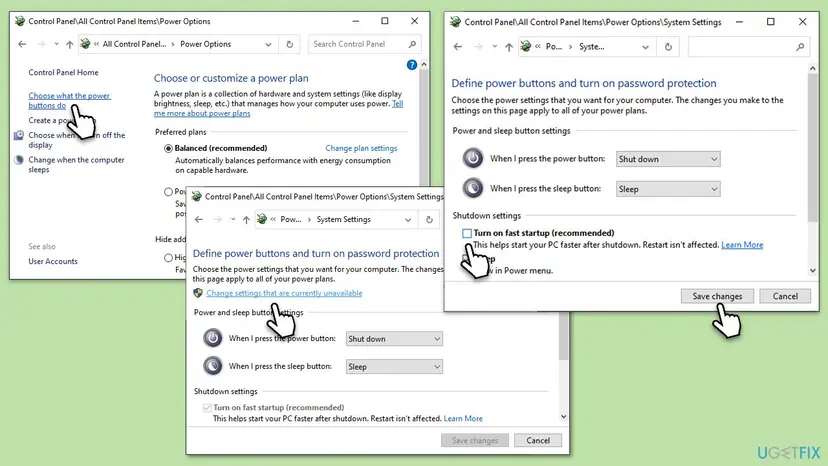Go up one level in lower System Settings window

[246, 219]
